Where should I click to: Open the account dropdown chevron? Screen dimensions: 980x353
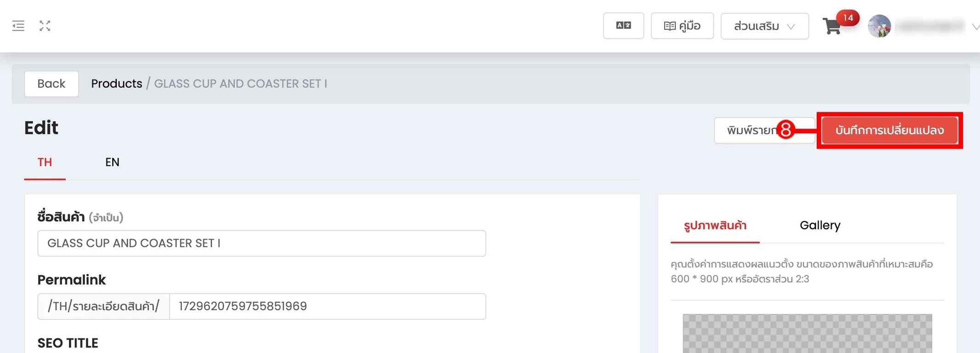[x=975, y=27]
